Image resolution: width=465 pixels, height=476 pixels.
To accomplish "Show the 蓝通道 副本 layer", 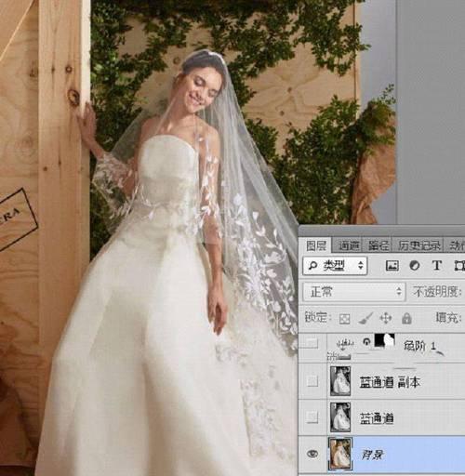I will 312,381.
